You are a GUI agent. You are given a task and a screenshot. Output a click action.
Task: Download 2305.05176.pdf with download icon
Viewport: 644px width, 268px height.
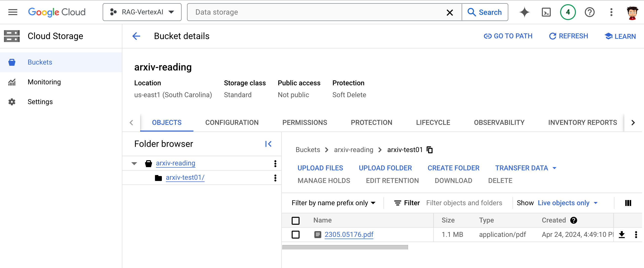point(622,235)
